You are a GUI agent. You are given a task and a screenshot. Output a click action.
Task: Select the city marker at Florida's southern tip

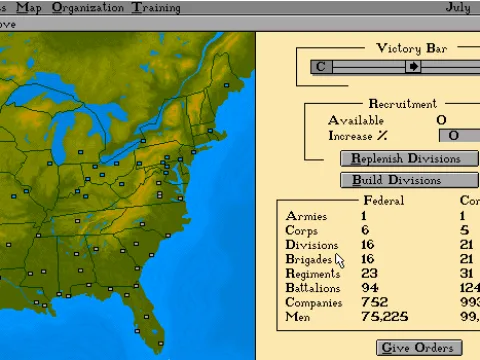pyautogui.click(x=161, y=343)
